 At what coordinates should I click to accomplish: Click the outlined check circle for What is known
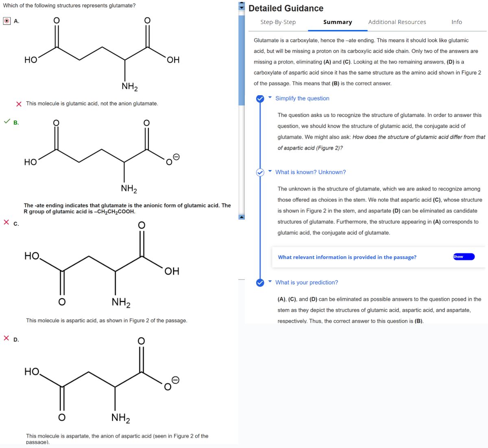(260, 173)
